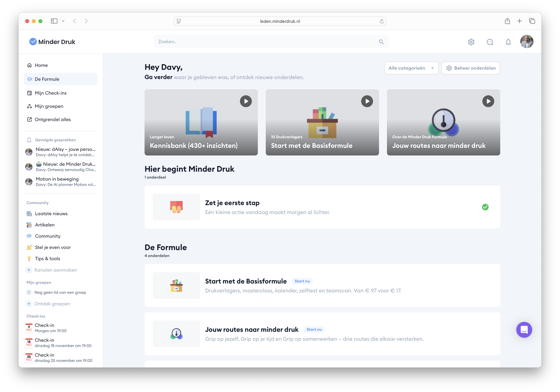This screenshot has height=392, width=560.
Task: Open notifications bell in top bar
Action: coord(508,42)
